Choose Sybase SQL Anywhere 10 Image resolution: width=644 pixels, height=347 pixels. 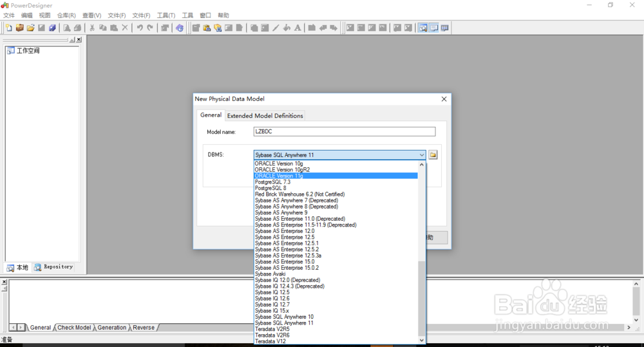(x=336, y=317)
